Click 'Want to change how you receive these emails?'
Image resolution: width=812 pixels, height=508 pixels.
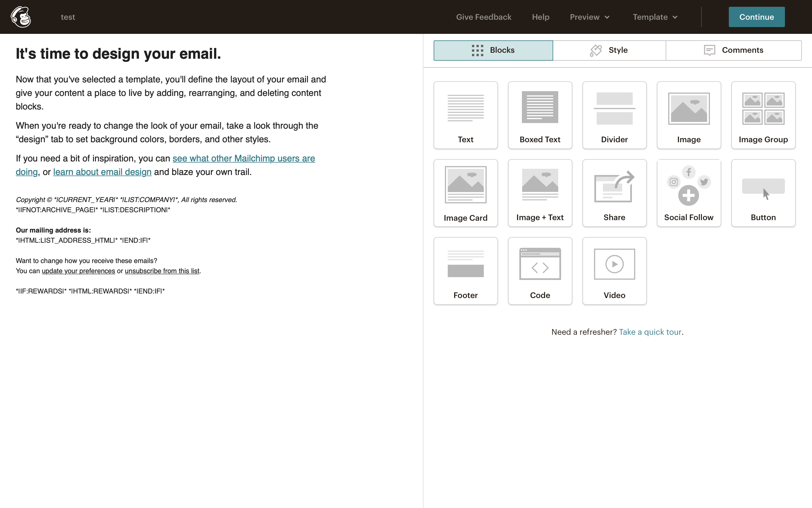87,261
